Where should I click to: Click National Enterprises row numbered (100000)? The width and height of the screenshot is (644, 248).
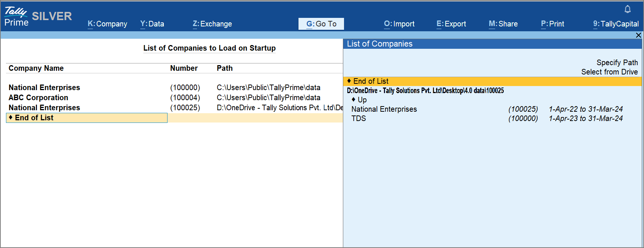pos(175,88)
